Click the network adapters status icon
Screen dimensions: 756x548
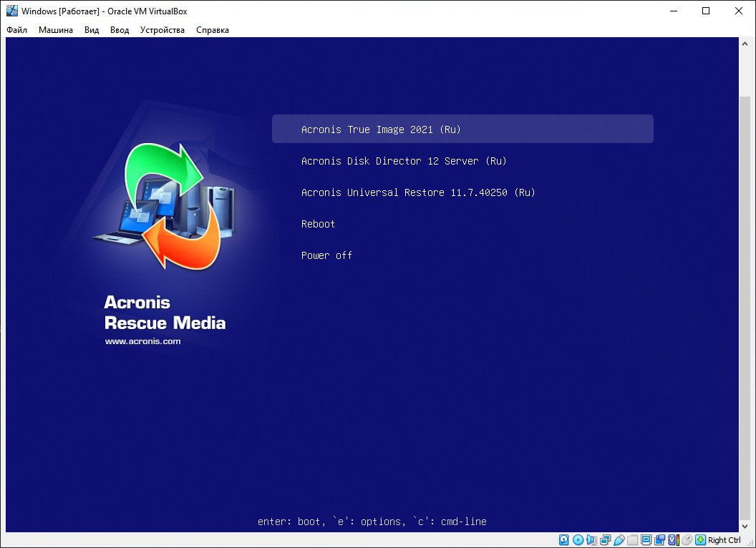point(606,540)
